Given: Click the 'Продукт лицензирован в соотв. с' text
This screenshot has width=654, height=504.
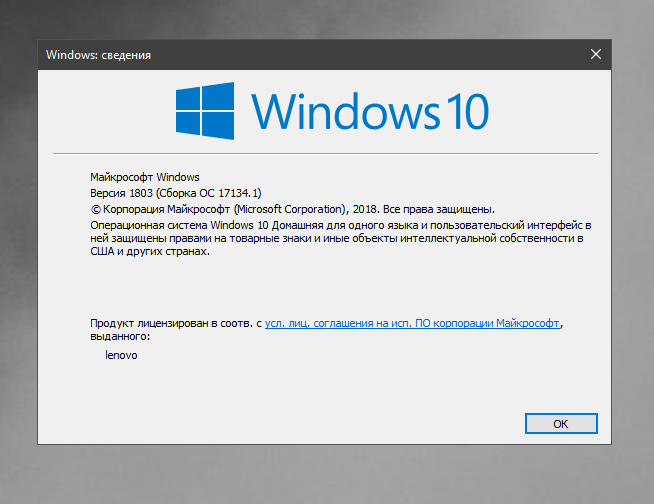Looking at the screenshot, I should pos(176,323).
